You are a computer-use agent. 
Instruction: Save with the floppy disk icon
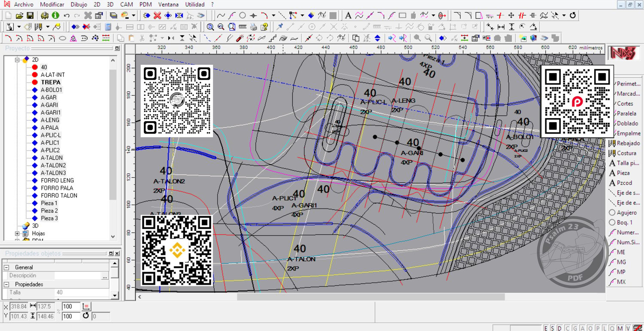(x=30, y=15)
